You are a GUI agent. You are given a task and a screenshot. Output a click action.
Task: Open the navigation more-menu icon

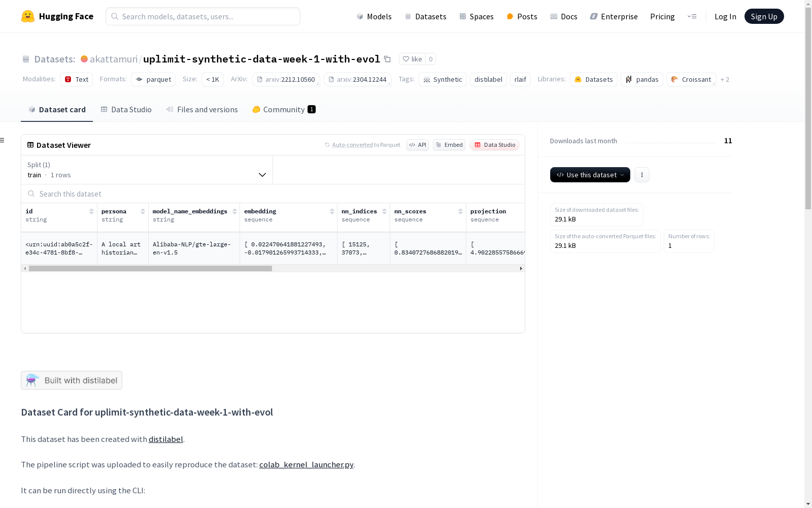692,16
